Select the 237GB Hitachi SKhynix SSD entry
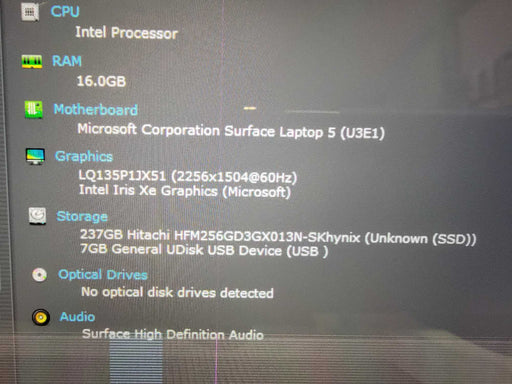This screenshot has width=512, height=384. coord(278,237)
